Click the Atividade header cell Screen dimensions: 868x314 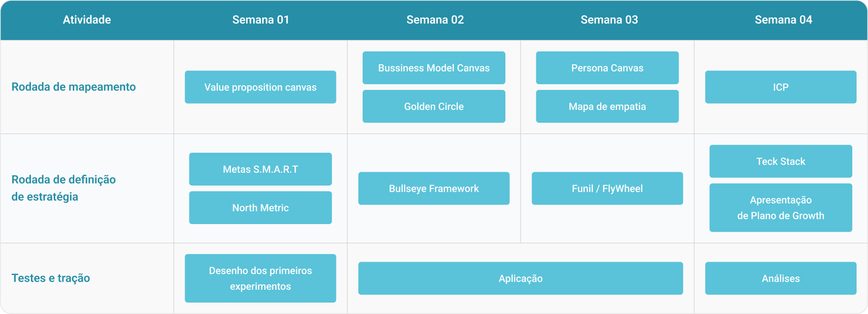tap(87, 20)
